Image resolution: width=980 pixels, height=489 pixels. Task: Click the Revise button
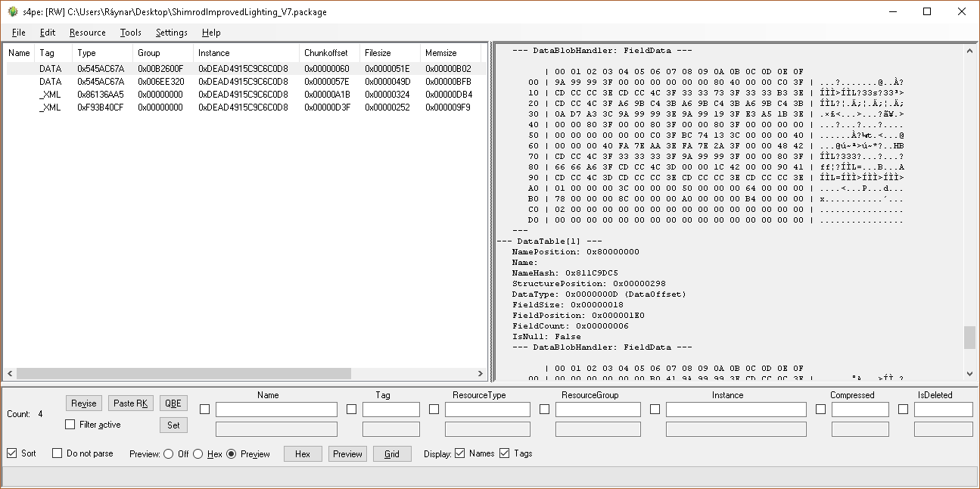pyautogui.click(x=84, y=403)
